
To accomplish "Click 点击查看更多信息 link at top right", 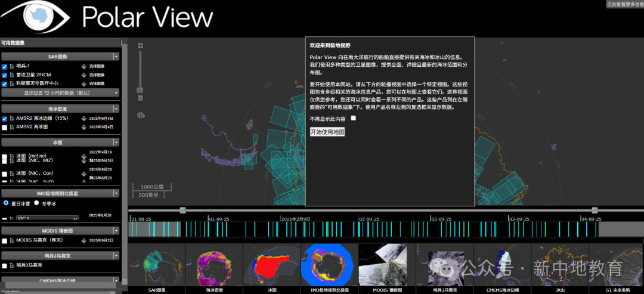I will (625, 4).
